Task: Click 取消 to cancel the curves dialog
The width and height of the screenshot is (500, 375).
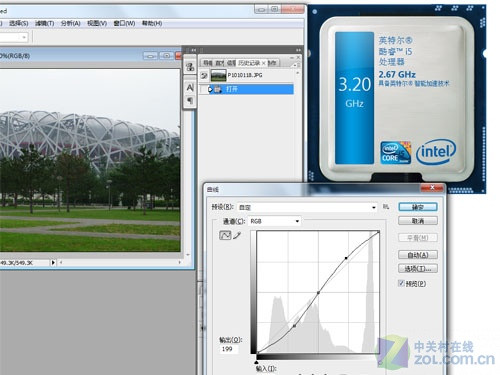Action: (418, 221)
